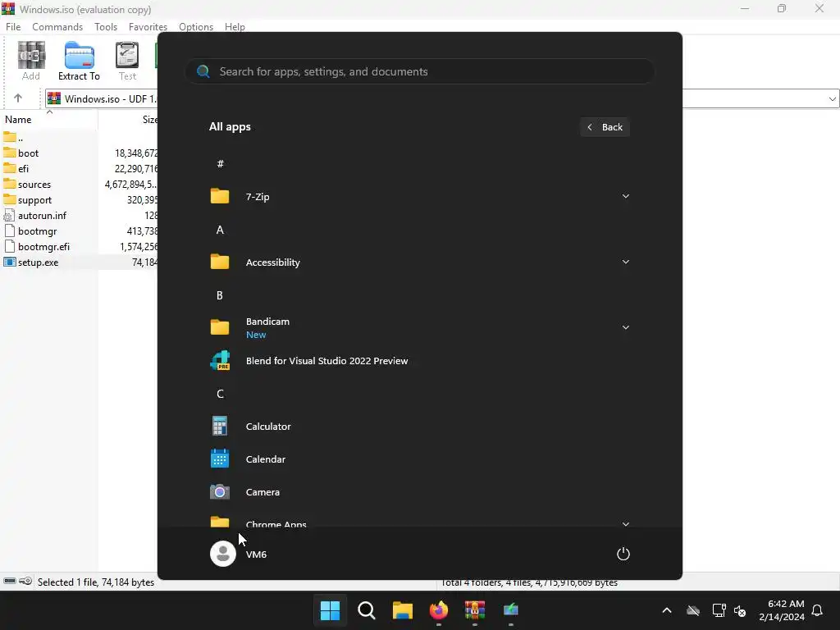The height and width of the screenshot is (630, 840).
Task: Expand the 7-Zip folder chevron
Action: [625, 197]
